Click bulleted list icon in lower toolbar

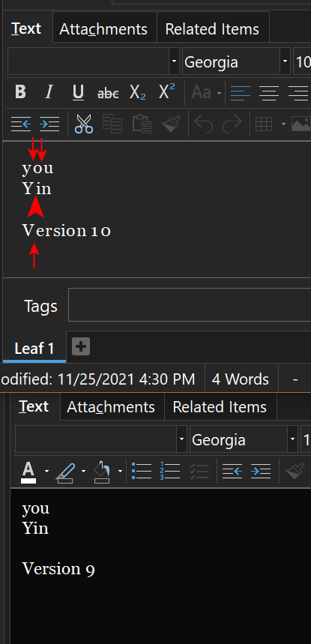[142, 471]
